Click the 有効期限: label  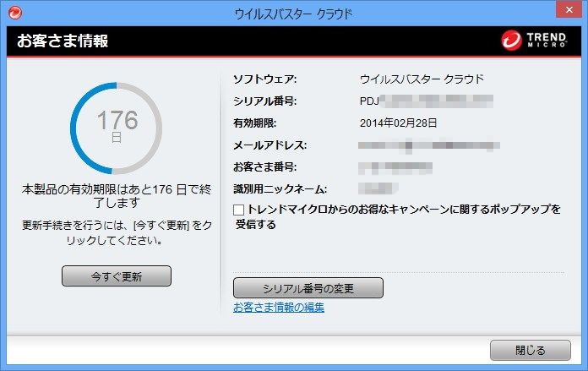[254, 123]
